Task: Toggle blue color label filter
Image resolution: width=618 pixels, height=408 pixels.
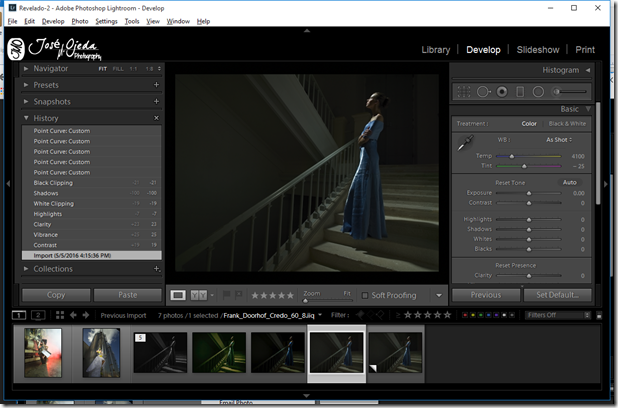Action: pos(489,315)
